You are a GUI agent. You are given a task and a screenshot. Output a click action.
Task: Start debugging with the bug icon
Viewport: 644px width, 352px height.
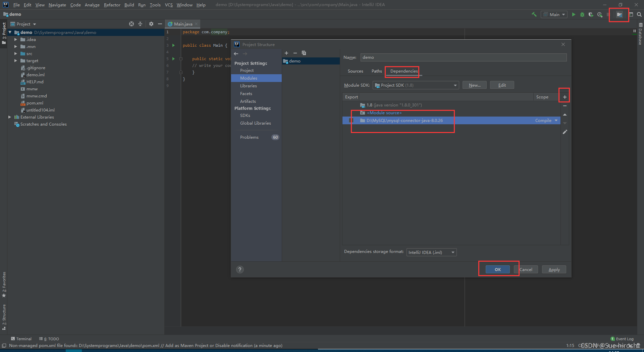tap(582, 14)
